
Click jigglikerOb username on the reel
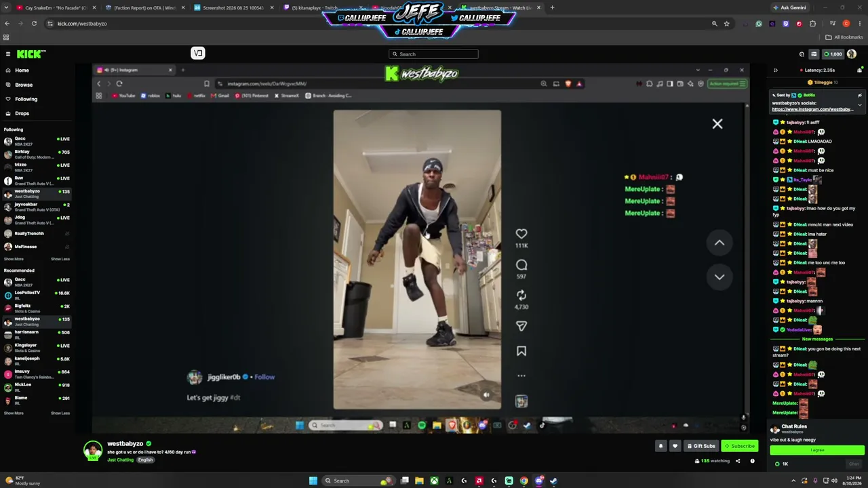[224, 377]
